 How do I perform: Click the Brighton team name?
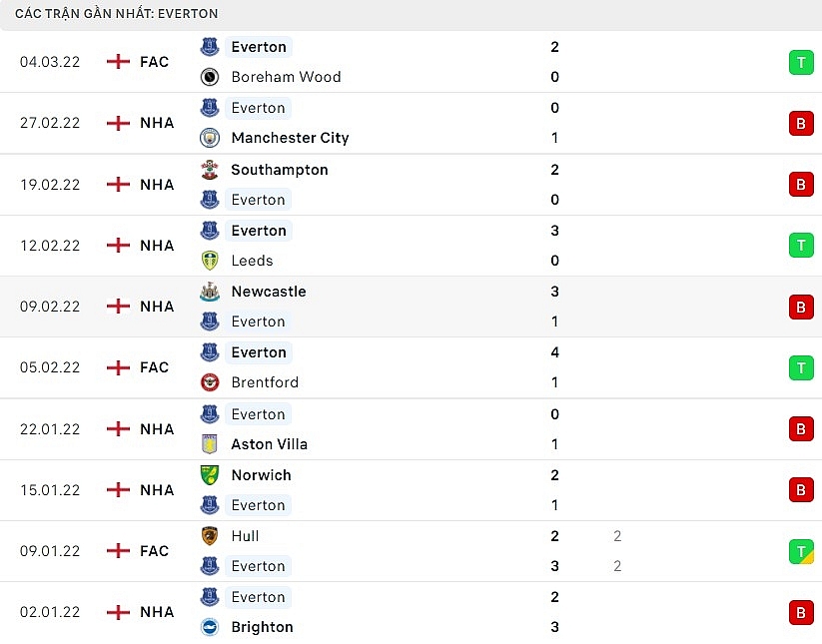[262, 627]
